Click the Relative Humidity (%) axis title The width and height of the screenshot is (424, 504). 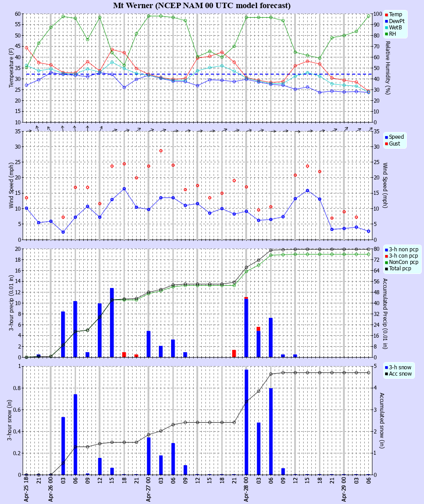tap(387, 68)
